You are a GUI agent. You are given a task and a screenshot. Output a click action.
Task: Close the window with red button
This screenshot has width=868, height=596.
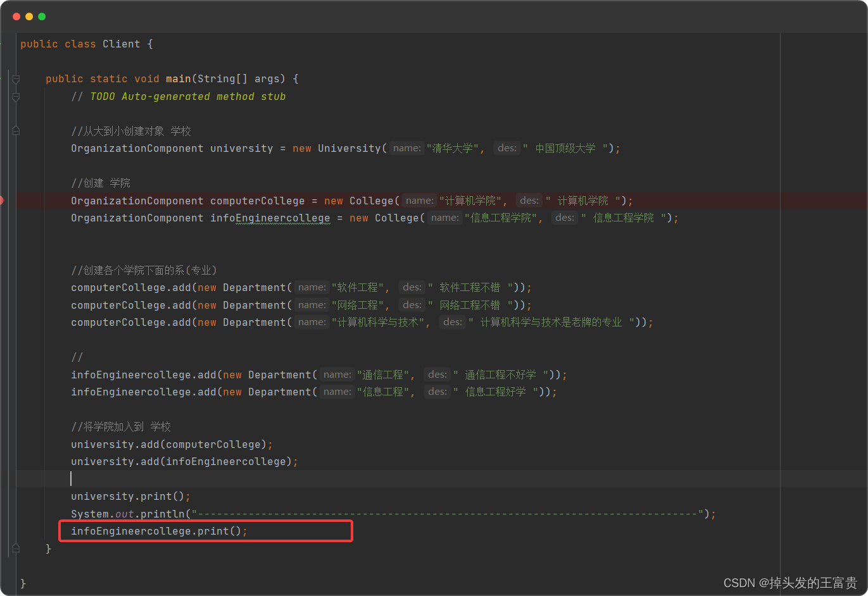pyautogui.click(x=16, y=16)
